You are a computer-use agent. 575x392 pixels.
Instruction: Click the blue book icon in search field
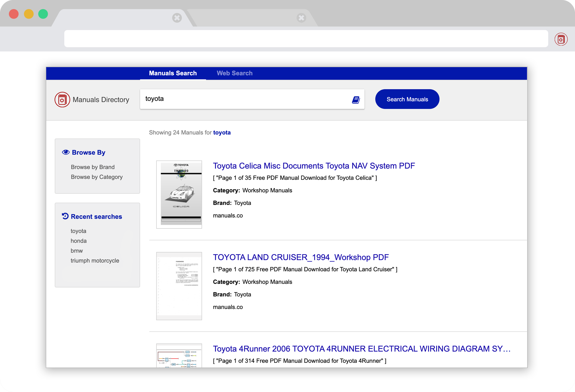[356, 100]
